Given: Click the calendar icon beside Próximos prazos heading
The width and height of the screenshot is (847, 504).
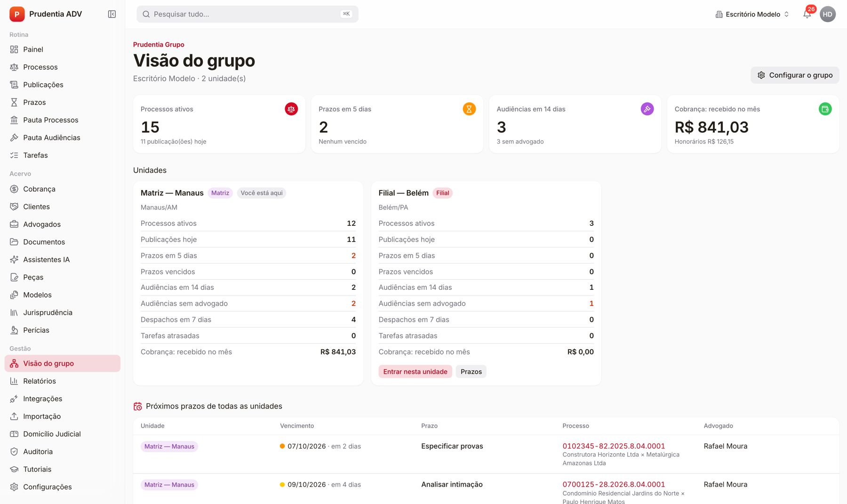Looking at the screenshot, I should [137, 406].
